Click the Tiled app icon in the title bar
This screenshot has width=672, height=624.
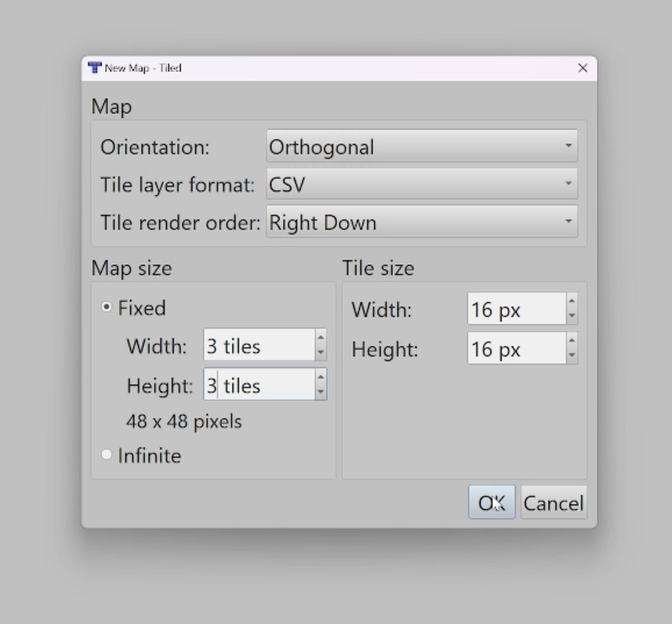[96, 67]
